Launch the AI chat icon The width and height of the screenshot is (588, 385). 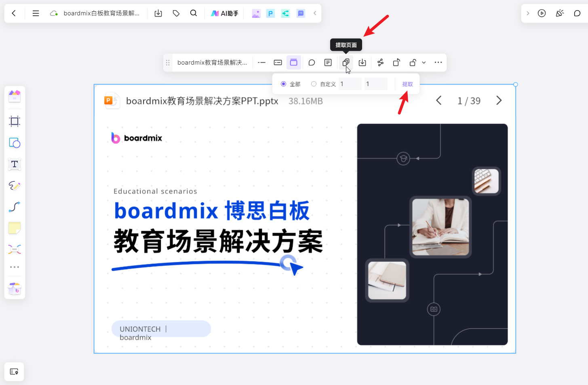pos(301,13)
